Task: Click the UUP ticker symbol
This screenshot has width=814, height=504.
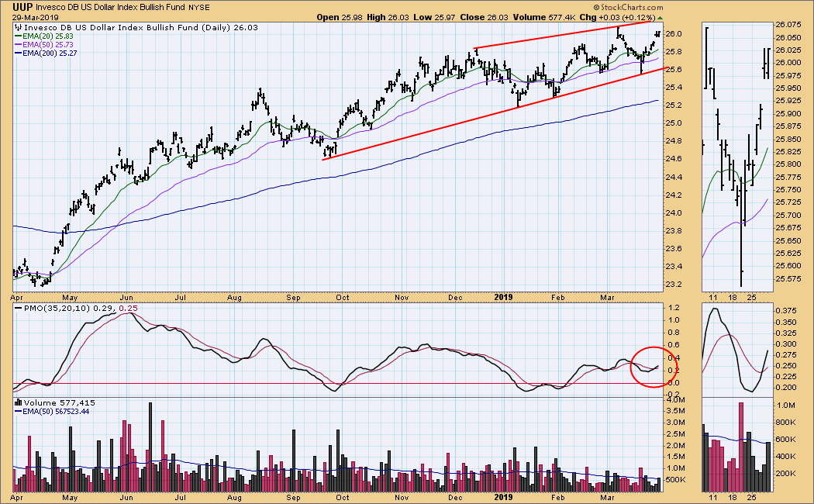Action: pos(22,7)
